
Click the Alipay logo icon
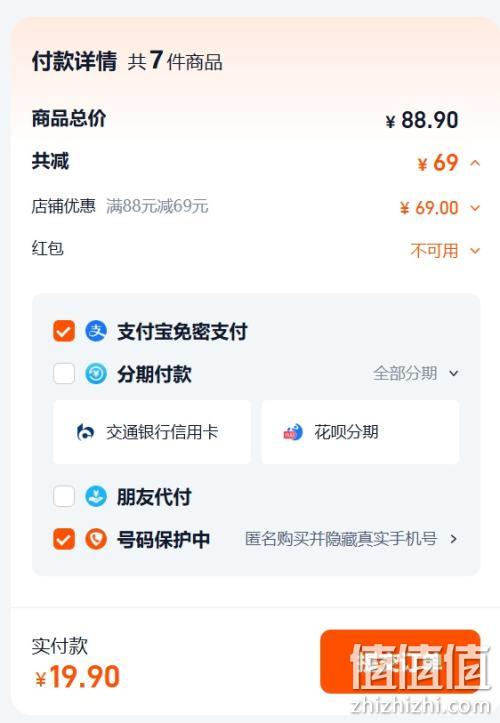(x=96, y=331)
